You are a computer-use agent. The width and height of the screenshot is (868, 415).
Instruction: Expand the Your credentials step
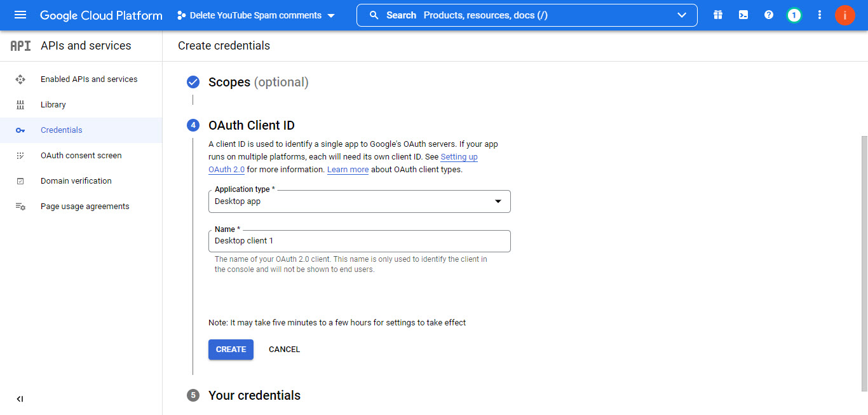[254, 395]
